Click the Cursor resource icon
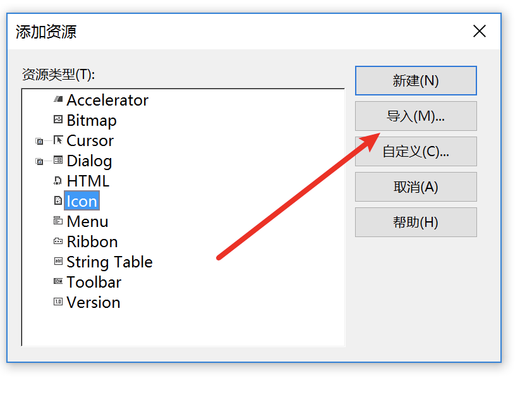The image size is (532, 397). (58, 140)
